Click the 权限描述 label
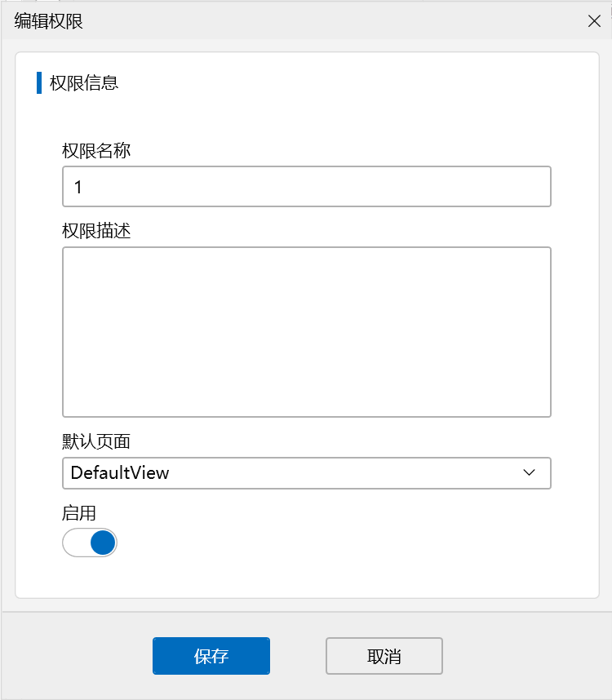 [x=95, y=231]
